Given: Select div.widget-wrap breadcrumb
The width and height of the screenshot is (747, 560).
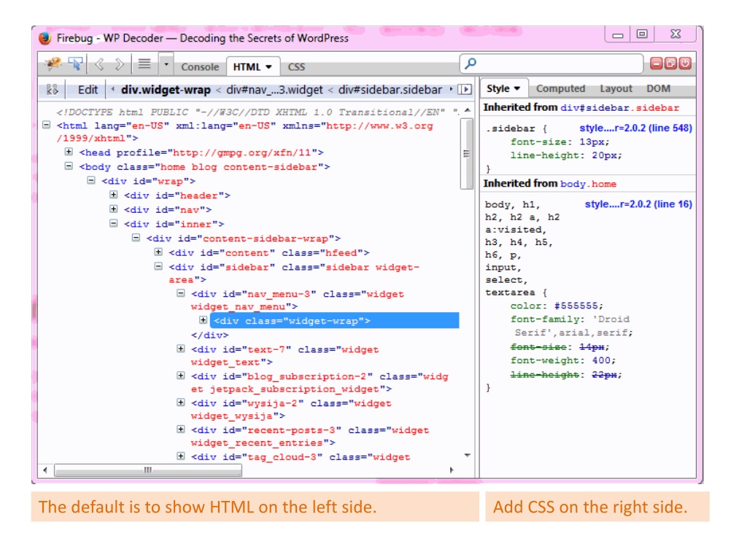Looking at the screenshot, I should click(x=166, y=90).
